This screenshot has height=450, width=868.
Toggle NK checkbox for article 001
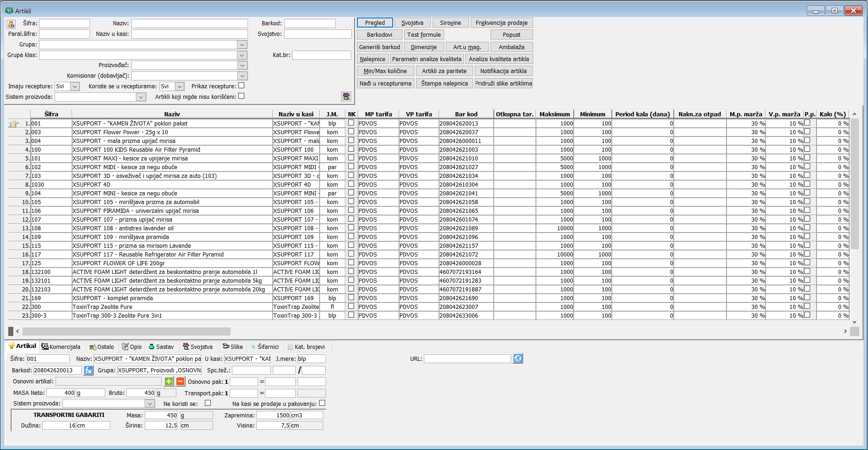[x=351, y=123]
